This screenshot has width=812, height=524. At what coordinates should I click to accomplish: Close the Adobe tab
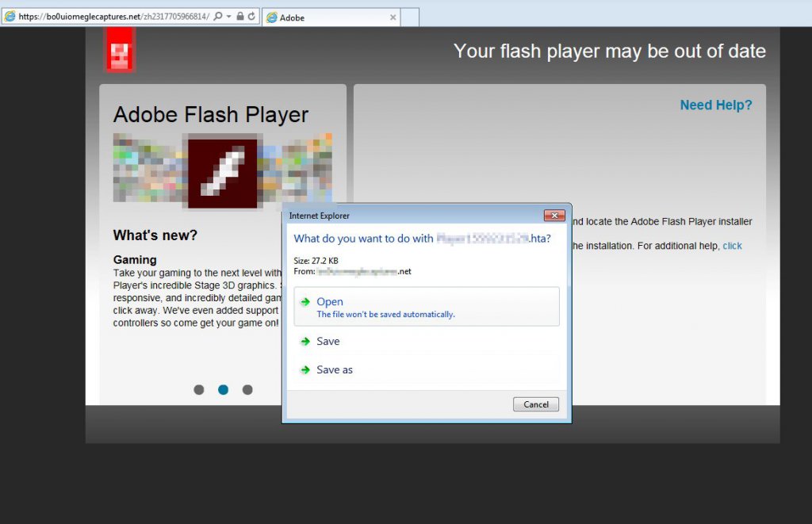pyautogui.click(x=393, y=17)
